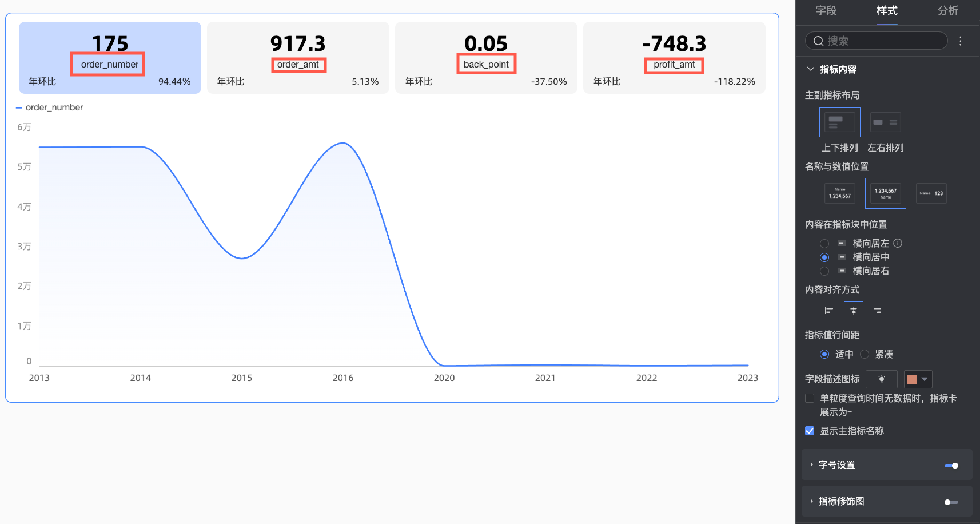This screenshot has height=524, width=980.
Task: Switch to the 字段 tab
Action: tap(826, 11)
